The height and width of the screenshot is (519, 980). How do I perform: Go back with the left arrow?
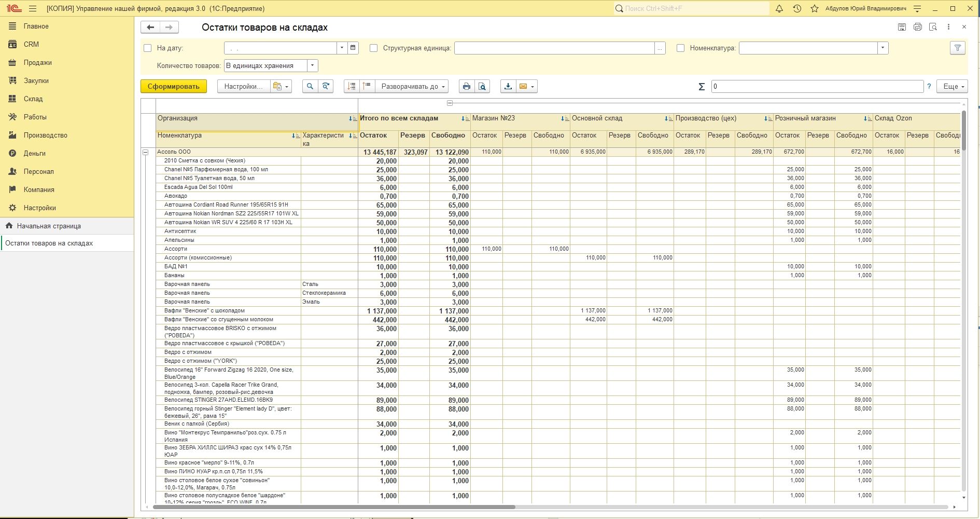[x=150, y=27]
